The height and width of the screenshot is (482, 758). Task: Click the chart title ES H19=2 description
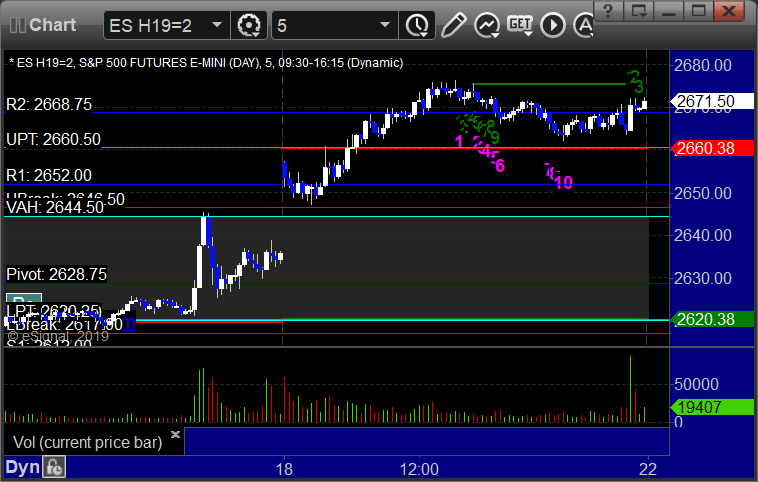[x=206, y=63]
